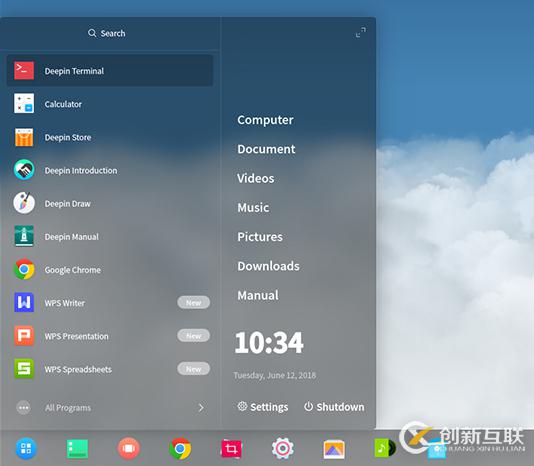The width and height of the screenshot is (534, 466).
Task: Open the Document folder shortcut
Action: click(x=266, y=149)
